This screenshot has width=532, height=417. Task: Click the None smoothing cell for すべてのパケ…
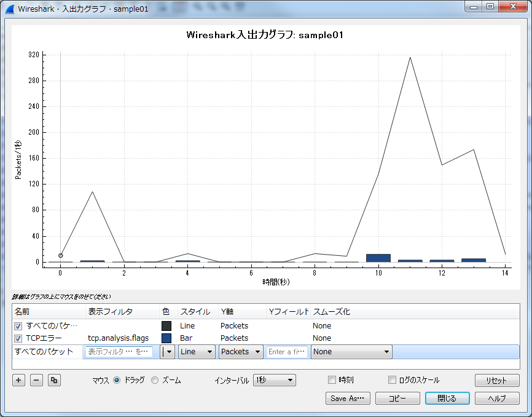tap(322, 326)
